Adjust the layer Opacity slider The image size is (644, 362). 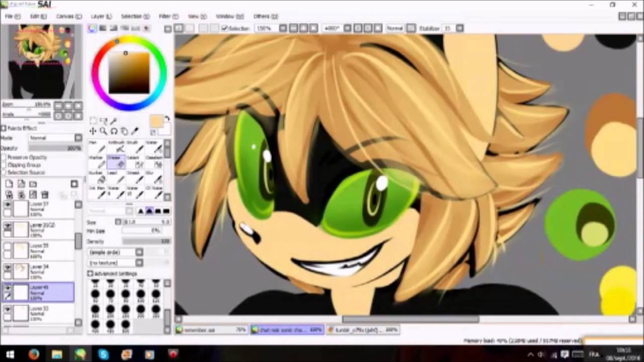point(54,148)
